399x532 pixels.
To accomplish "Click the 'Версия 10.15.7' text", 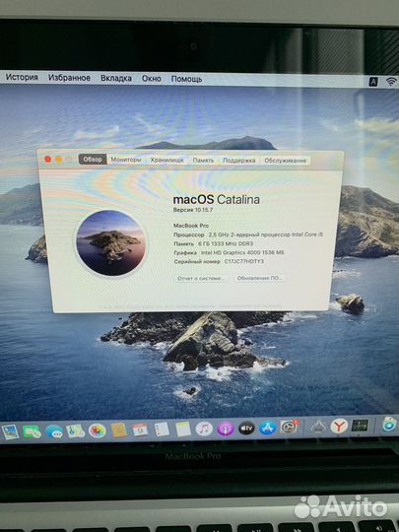I will click(193, 210).
